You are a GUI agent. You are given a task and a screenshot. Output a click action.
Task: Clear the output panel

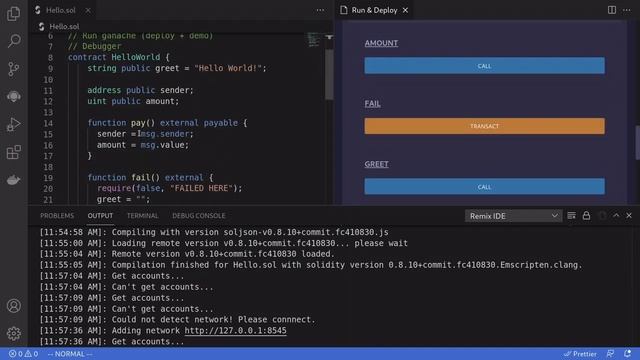coord(571,216)
